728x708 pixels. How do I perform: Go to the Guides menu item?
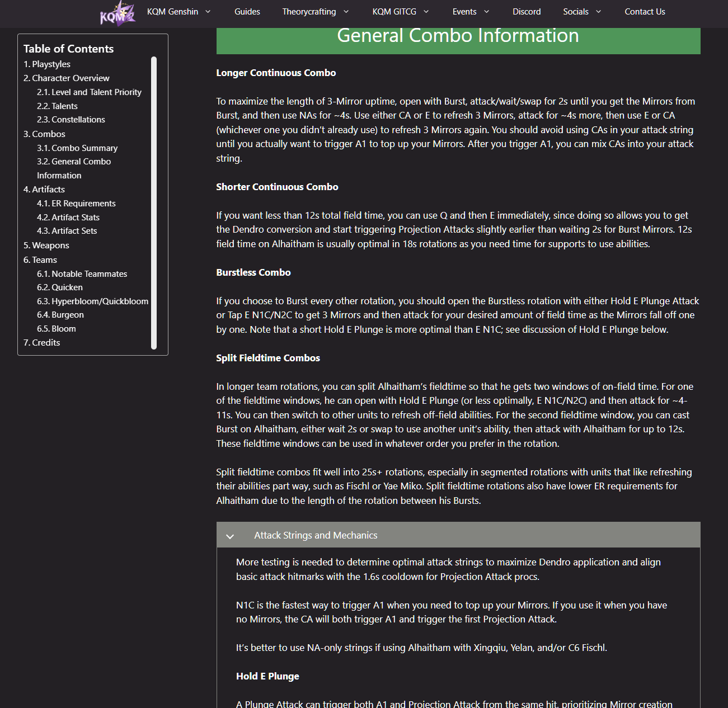pos(247,12)
